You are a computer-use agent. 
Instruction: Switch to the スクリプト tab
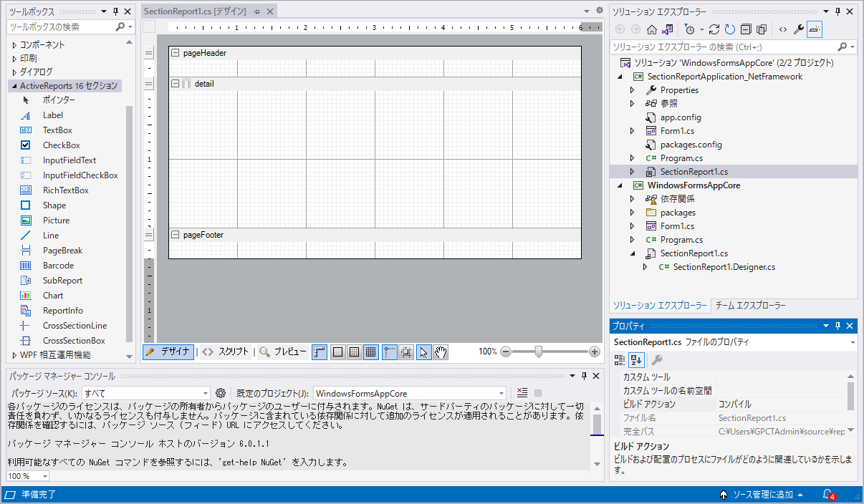coord(226,352)
